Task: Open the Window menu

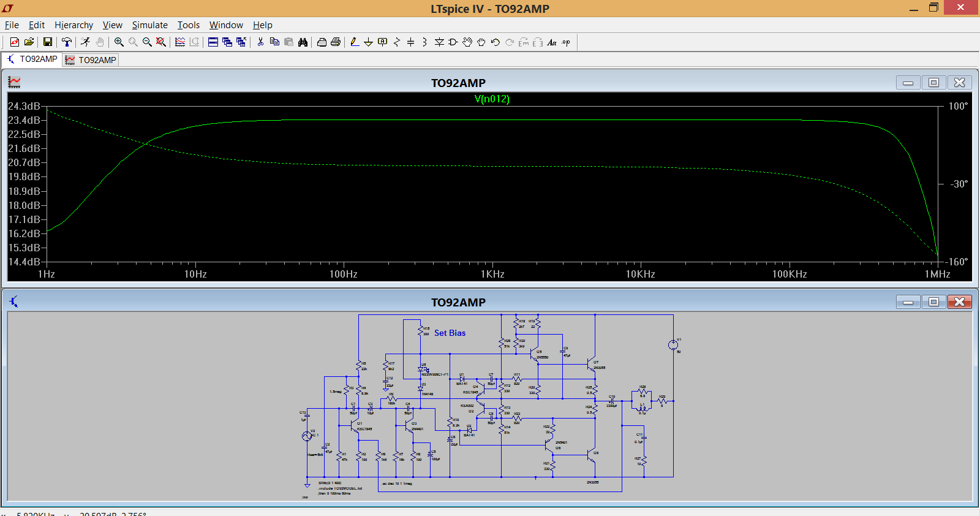Action: (x=226, y=25)
